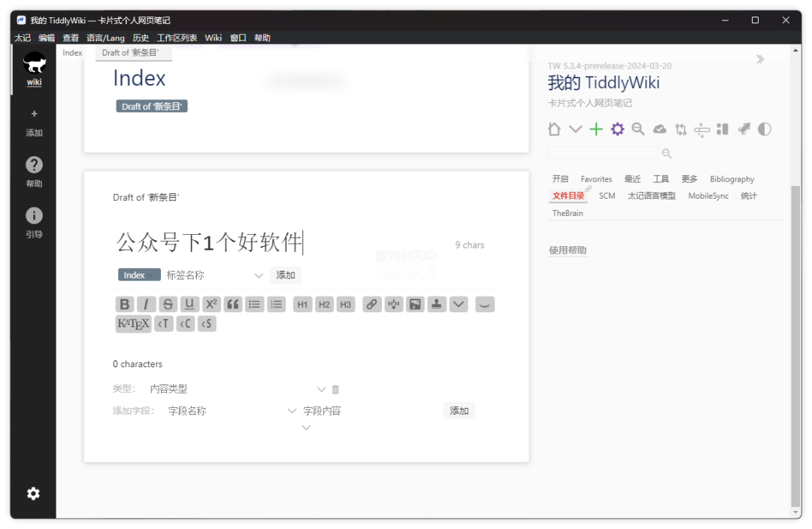Insert a link using the chain icon
This screenshot has height=529, width=812.
[x=371, y=305]
